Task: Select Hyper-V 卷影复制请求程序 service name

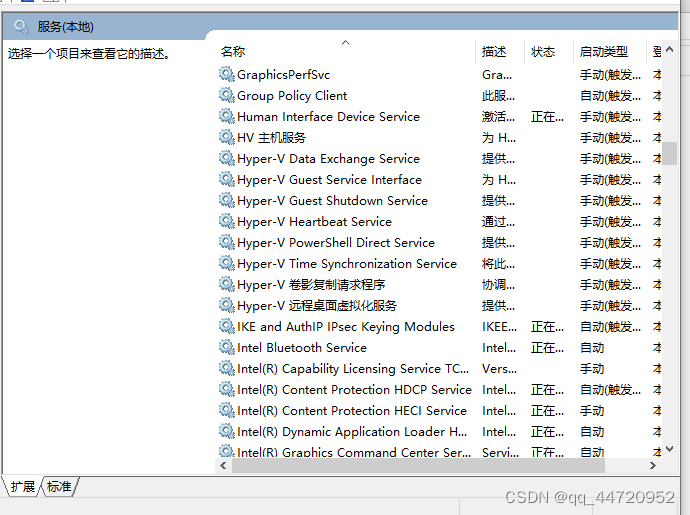Action: [x=311, y=285]
